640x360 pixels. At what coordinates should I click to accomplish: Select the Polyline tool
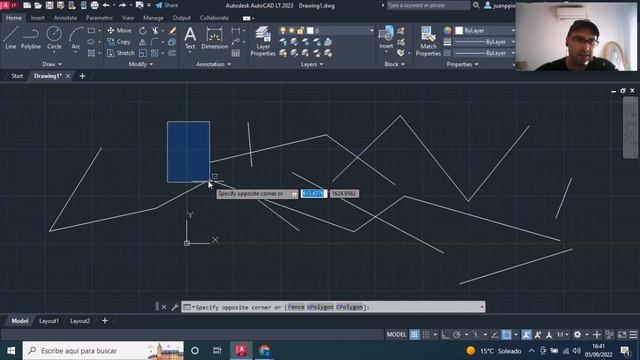tap(31, 38)
